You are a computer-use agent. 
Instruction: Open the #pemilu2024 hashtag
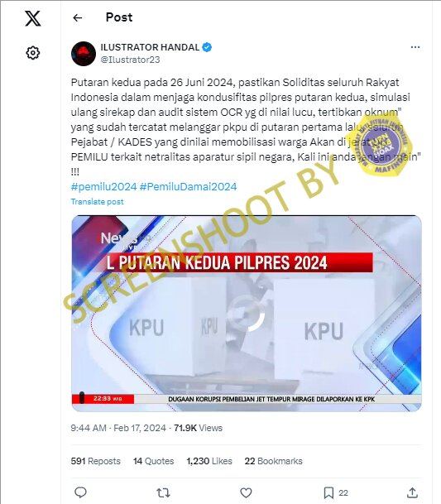point(103,187)
